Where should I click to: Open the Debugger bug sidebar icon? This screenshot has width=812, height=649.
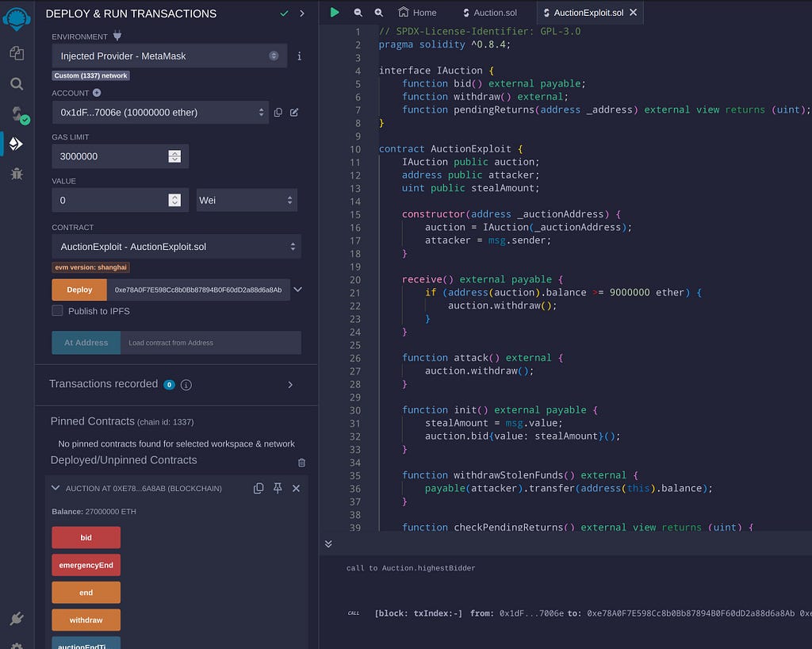[x=17, y=174]
